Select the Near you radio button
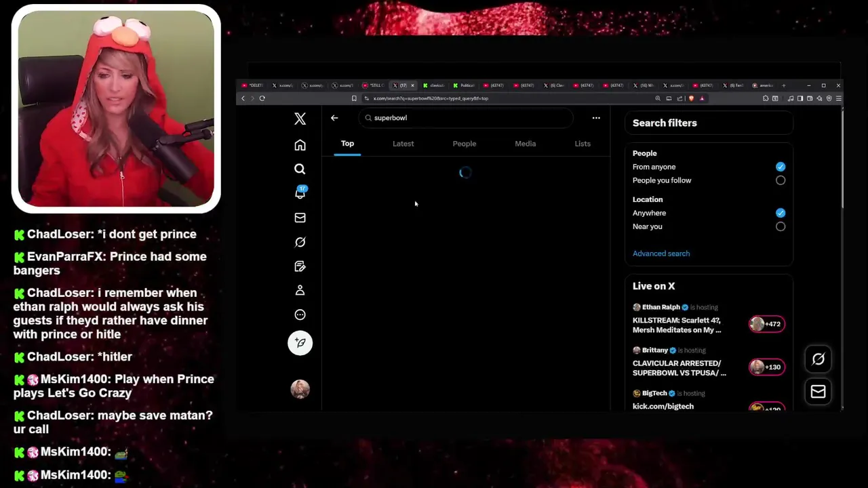 point(781,226)
